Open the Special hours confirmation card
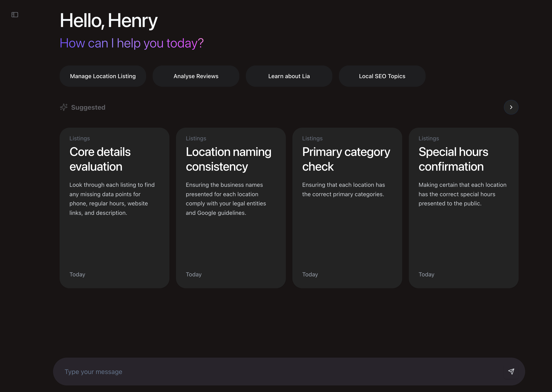The width and height of the screenshot is (552, 392). click(463, 208)
